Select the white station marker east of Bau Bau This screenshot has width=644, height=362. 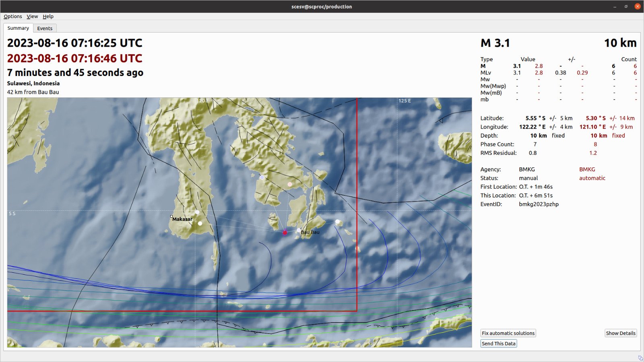[x=337, y=221]
